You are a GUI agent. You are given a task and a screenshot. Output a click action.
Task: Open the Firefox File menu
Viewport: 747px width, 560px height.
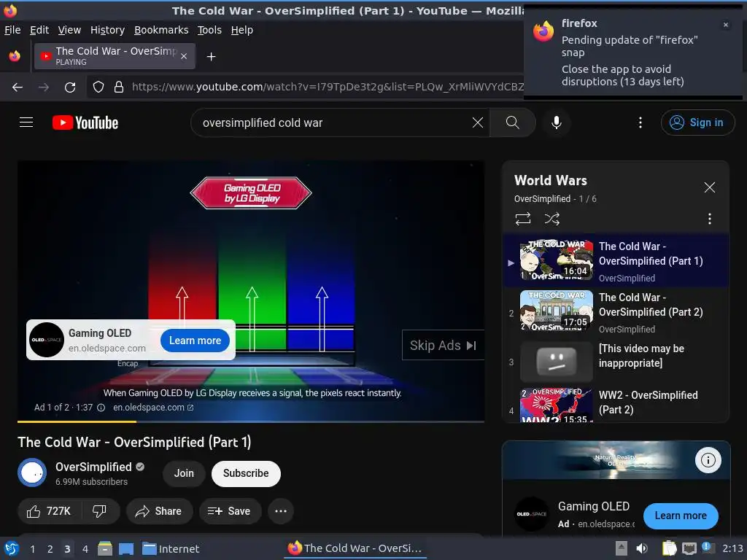point(12,30)
